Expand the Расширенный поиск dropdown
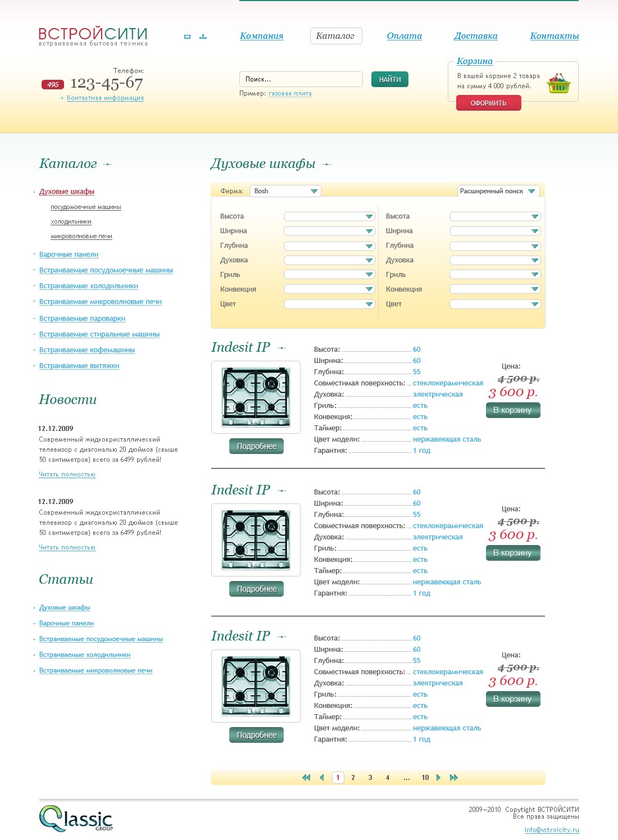The image size is (618, 840). (x=498, y=191)
